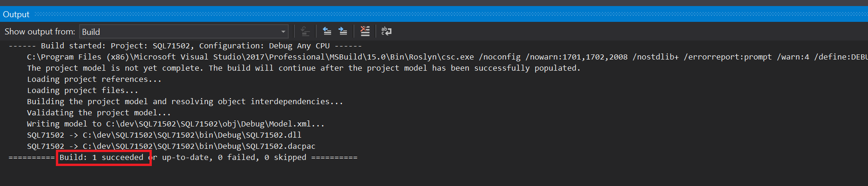Screen dimensions: 868x186
Task: Go to the next message in output
Action: click(x=343, y=32)
